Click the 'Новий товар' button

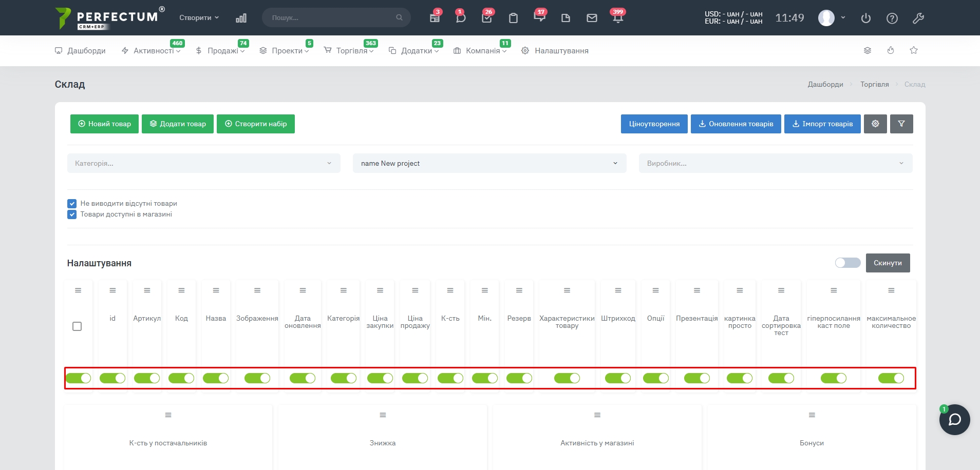click(x=104, y=124)
